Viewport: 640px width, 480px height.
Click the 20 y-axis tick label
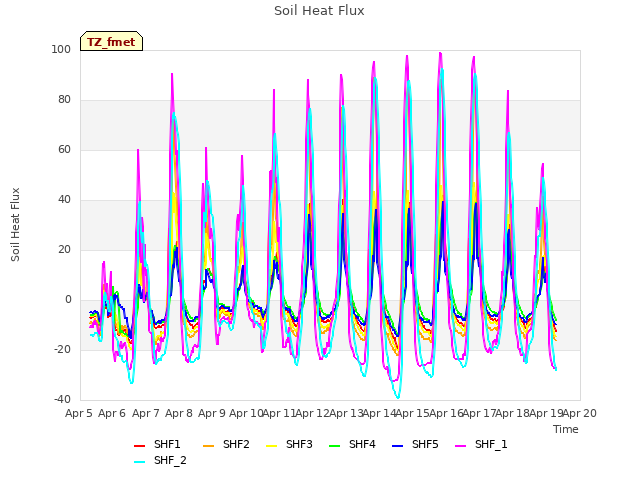64,249
